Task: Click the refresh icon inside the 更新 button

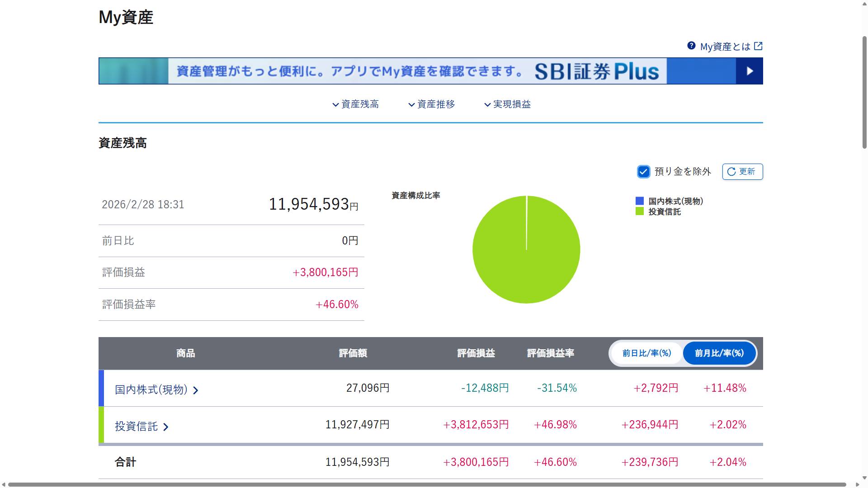Action: (731, 172)
